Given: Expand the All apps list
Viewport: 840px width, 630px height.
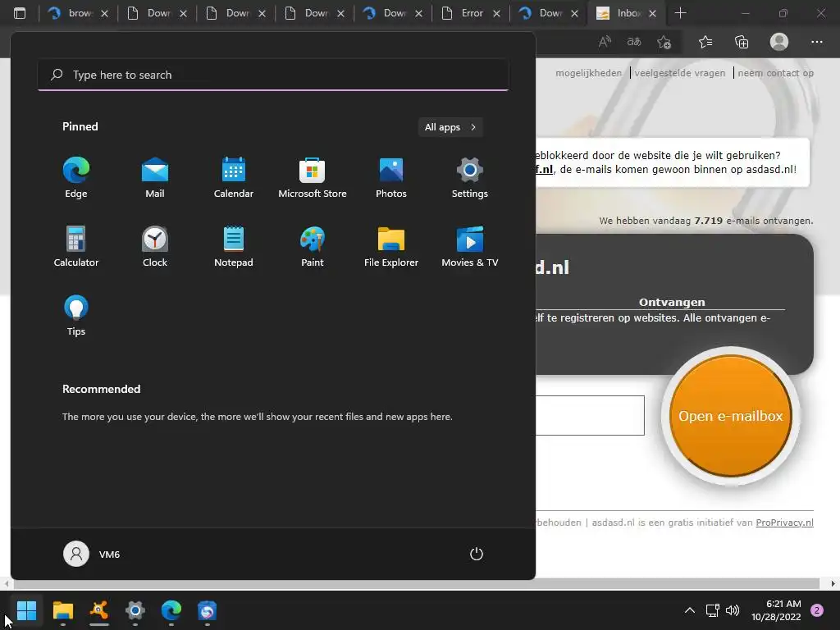Looking at the screenshot, I should click(450, 127).
